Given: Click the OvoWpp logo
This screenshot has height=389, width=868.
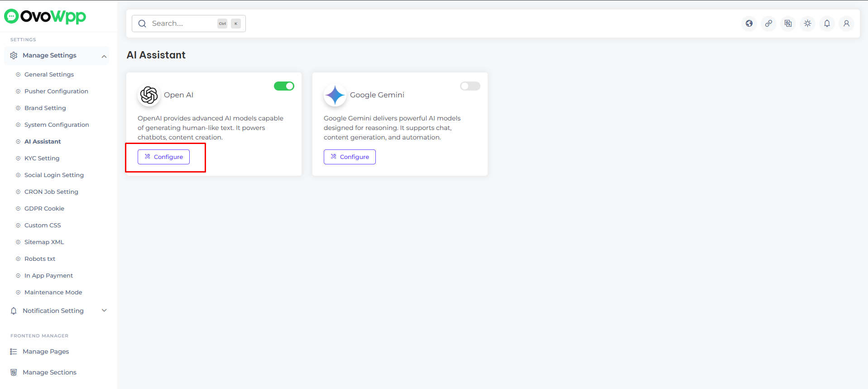Looking at the screenshot, I should pyautogui.click(x=45, y=16).
